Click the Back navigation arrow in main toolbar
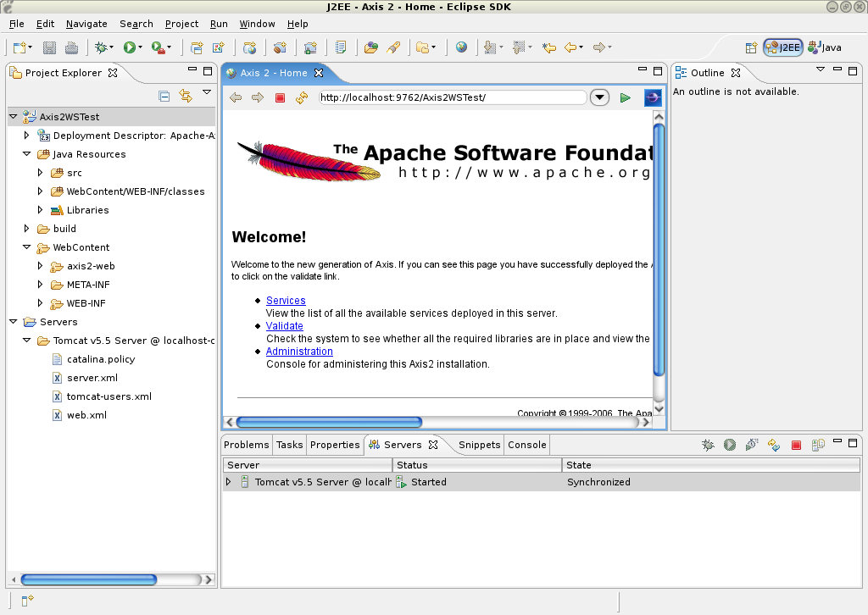 pyautogui.click(x=570, y=47)
